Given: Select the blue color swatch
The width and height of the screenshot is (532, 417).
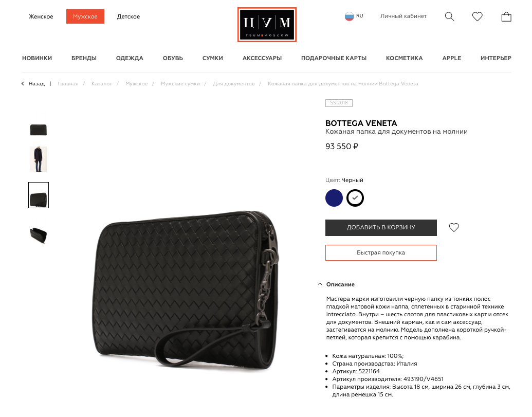Looking at the screenshot, I should pyautogui.click(x=334, y=198).
